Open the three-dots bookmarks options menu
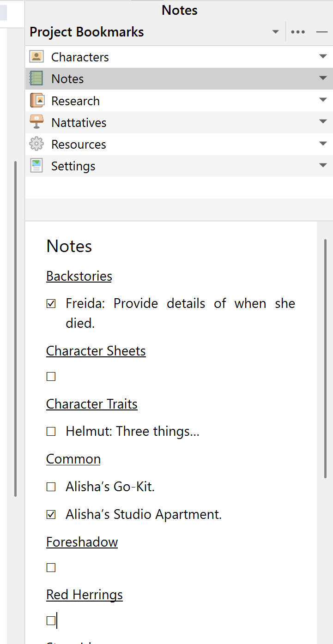This screenshot has height=644, width=333. 298,32
